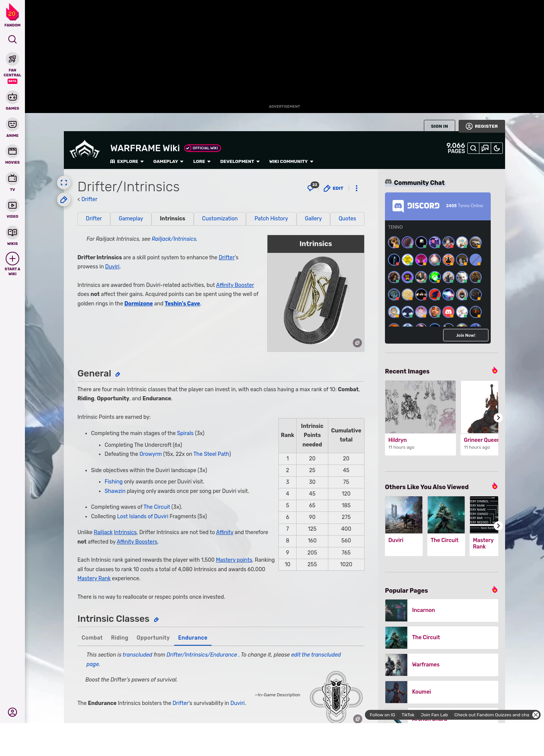
Task: Open the Koumei popular page
Action: 442,692
